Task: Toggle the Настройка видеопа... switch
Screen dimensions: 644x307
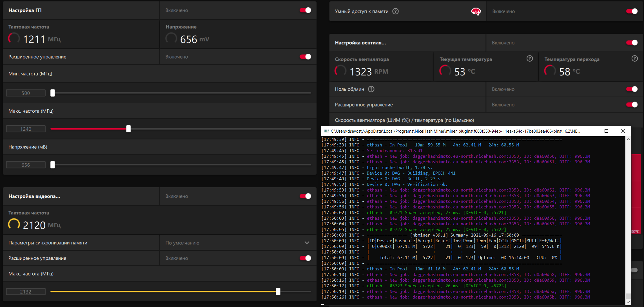Action: pos(305,196)
